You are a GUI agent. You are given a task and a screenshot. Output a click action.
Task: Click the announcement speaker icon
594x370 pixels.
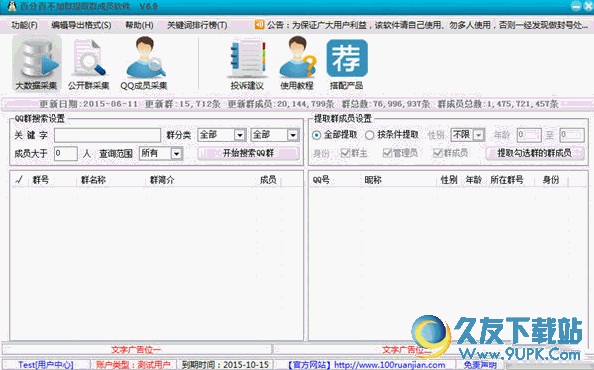coord(259,25)
